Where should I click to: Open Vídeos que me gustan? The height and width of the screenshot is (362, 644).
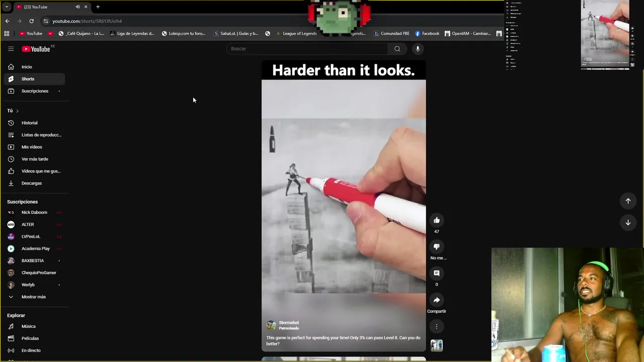point(34,171)
